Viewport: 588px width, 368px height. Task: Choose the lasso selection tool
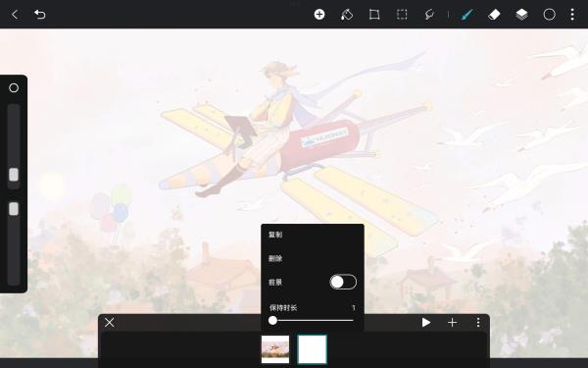tap(429, 15)
